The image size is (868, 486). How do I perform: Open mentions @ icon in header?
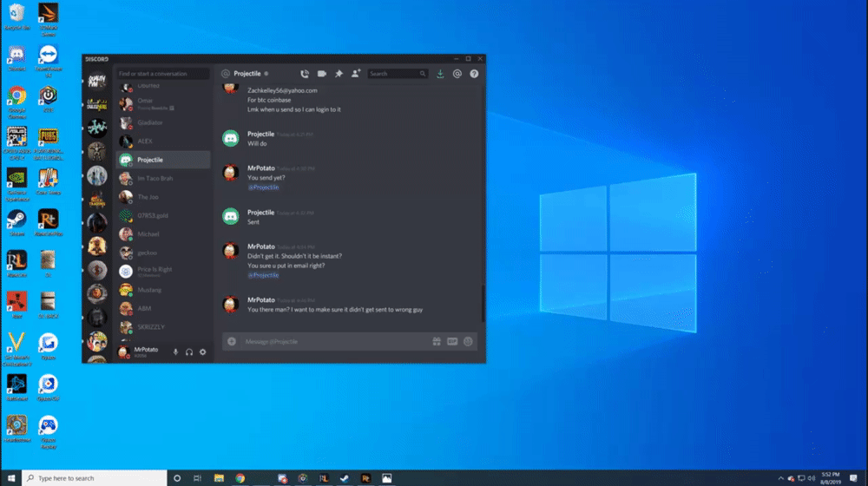(457, 74)
